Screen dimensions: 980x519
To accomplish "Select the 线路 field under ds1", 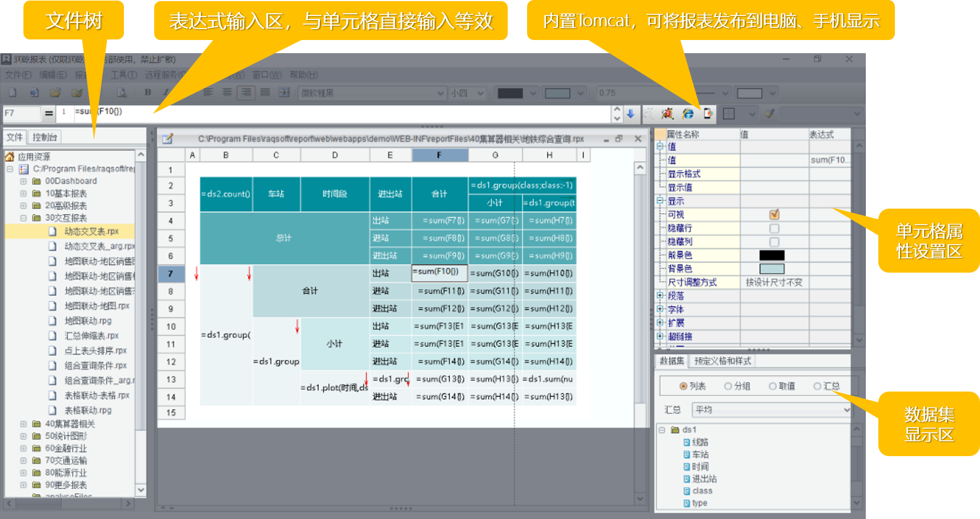I will point(700,442).
